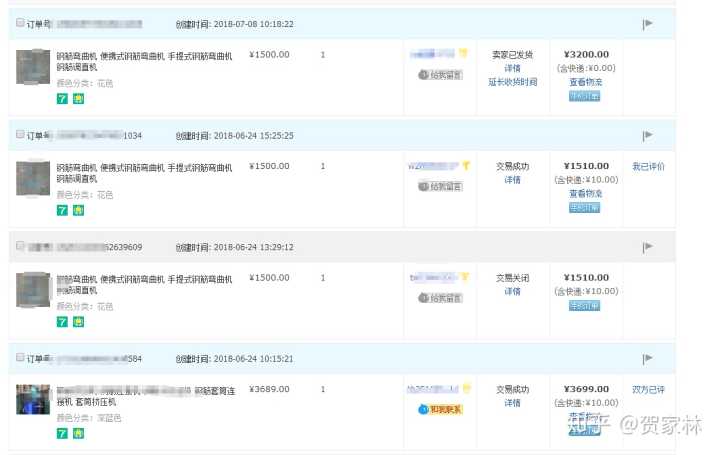
Task: Click (含快递:¥0.00) shipping text
Action: click(x=586, y=68)
